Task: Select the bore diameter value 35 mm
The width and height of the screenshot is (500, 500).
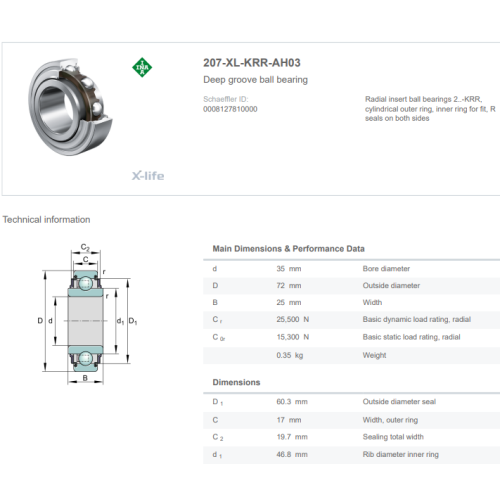Action: pos(289,269)
